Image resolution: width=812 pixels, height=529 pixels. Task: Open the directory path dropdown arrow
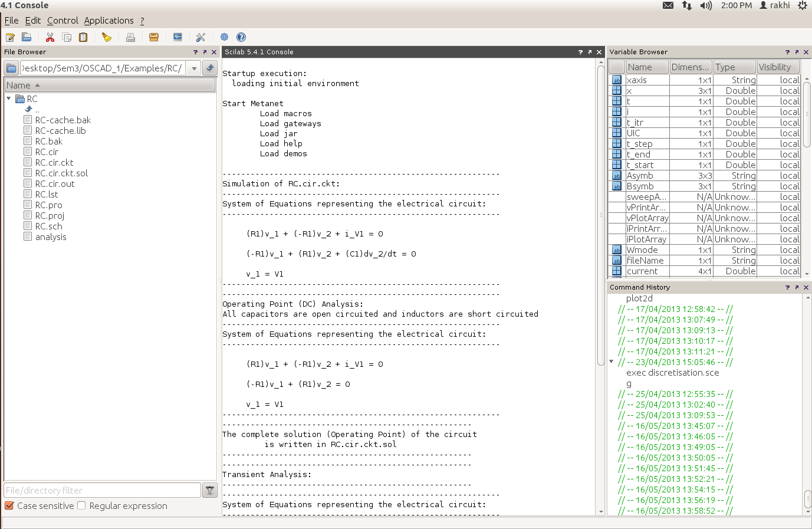[194, 68]
